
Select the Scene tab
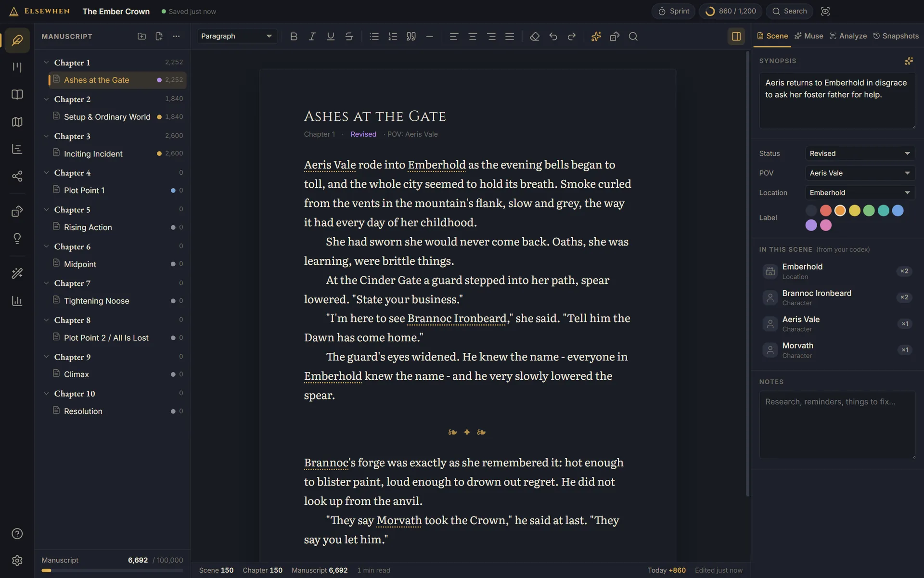tap(772, 36)
